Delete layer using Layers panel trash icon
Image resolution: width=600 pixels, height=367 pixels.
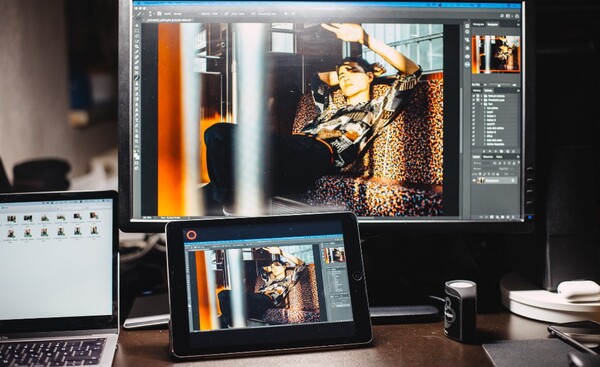[513, 217]
